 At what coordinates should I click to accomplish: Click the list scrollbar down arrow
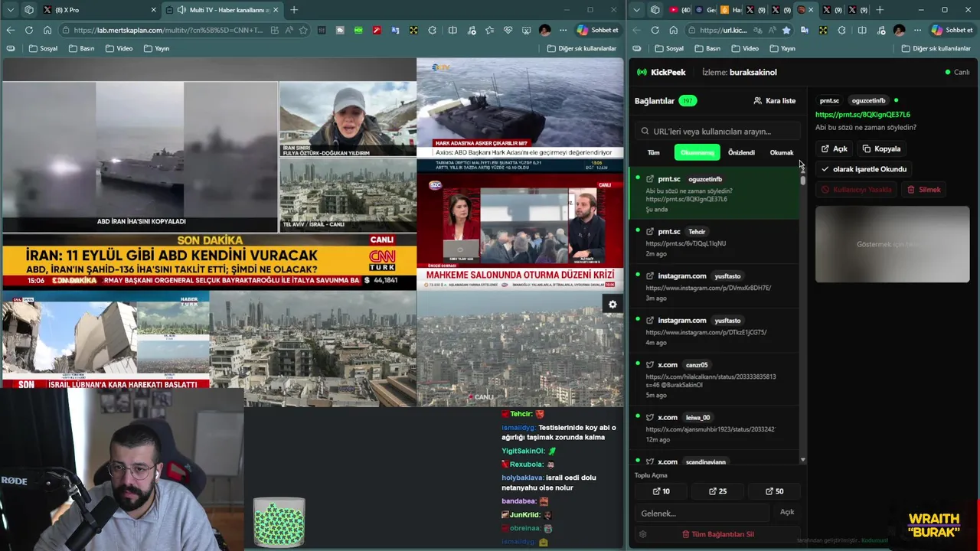point(802,460)
